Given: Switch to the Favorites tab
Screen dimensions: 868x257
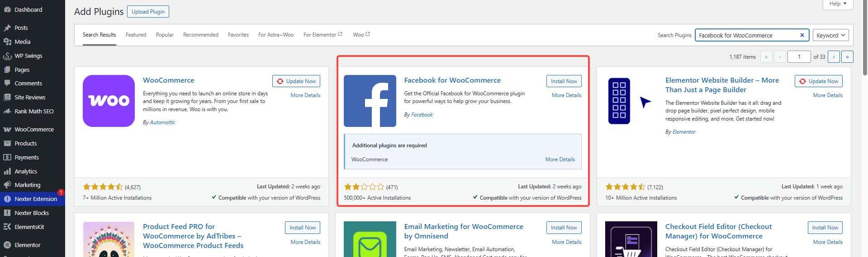Looking at the screenshot, I should click(x=238, y=35).
